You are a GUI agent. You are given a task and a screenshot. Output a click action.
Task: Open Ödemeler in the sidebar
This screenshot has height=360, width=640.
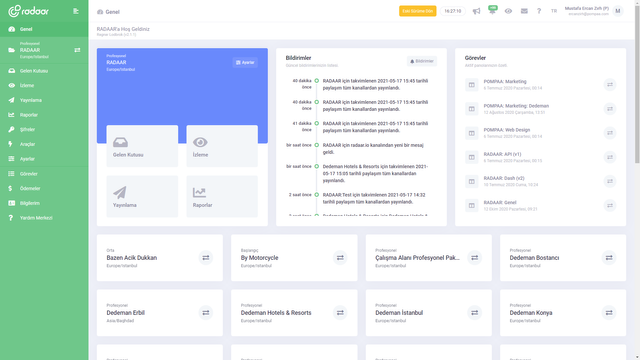pos(44,188)
